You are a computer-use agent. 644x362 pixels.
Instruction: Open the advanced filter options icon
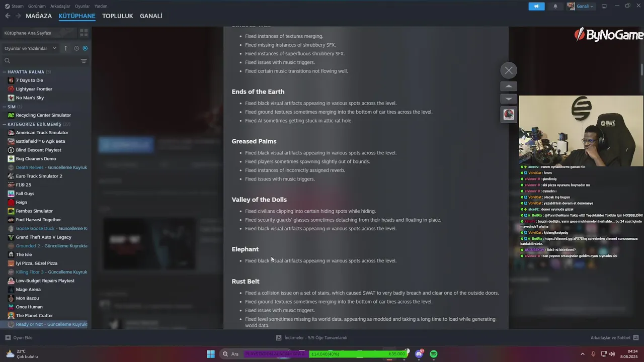84,61
